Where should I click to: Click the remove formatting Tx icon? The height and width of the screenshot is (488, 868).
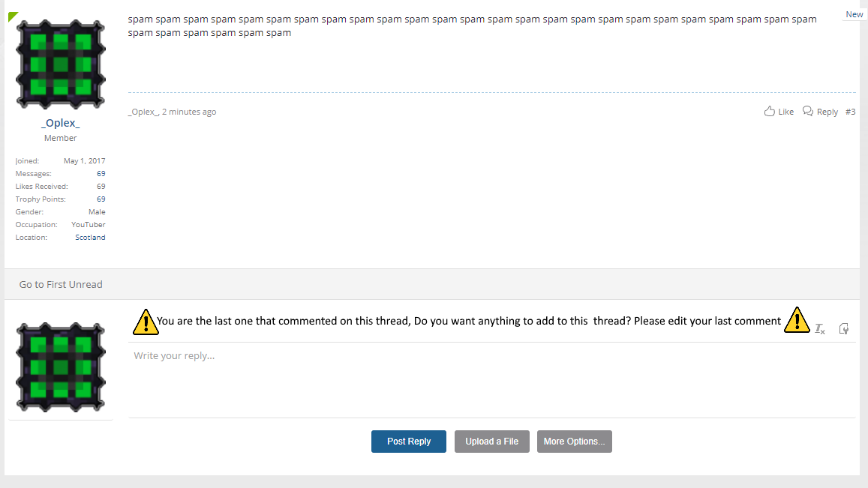click(820, 328)
